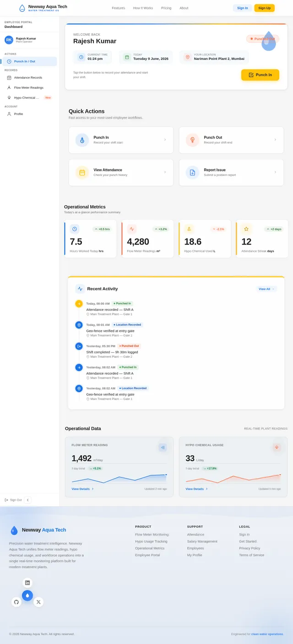Click the Attendance Records calendar icon
This screenshot has width=293, height=644.
9,78
